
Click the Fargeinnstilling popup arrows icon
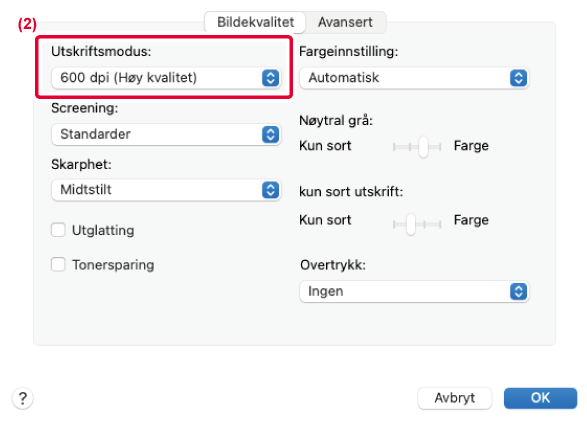pyautogui.click(x=518, y=78)
